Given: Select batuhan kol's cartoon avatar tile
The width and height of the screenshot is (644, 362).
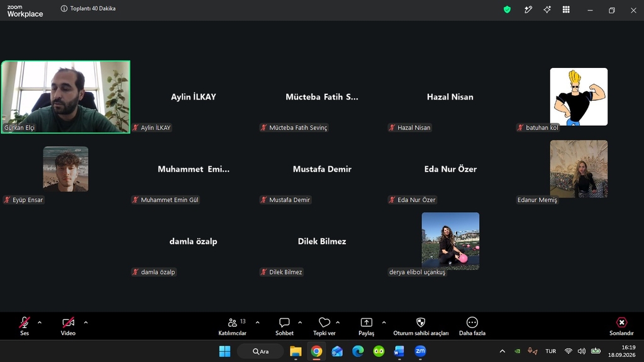Looking at the screenshot, I should pos(579,97).
